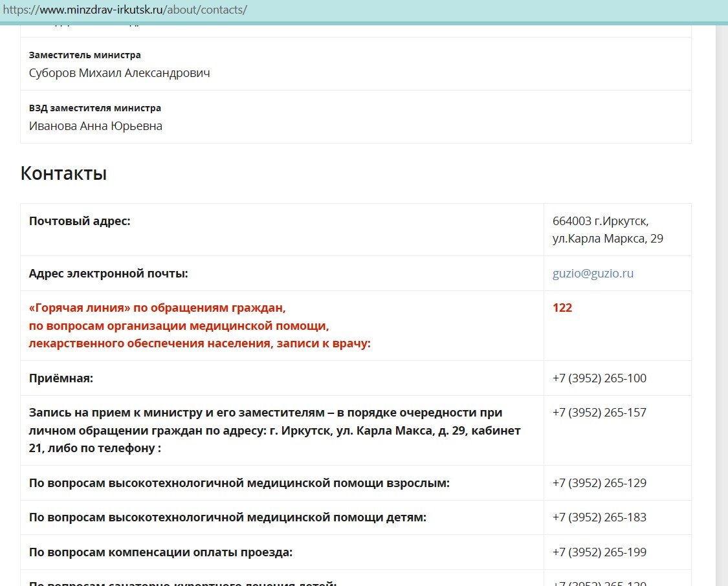
Task: Click the Приёмная label
Action: coord(61,378)
